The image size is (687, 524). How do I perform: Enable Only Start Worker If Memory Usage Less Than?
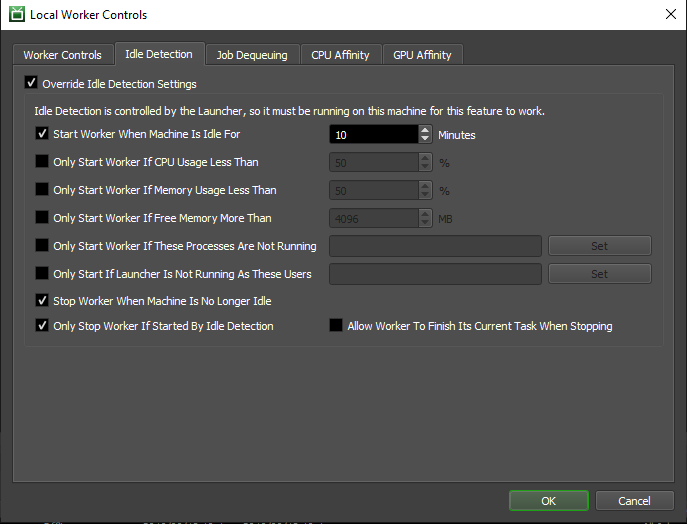[x=42, y=190]
